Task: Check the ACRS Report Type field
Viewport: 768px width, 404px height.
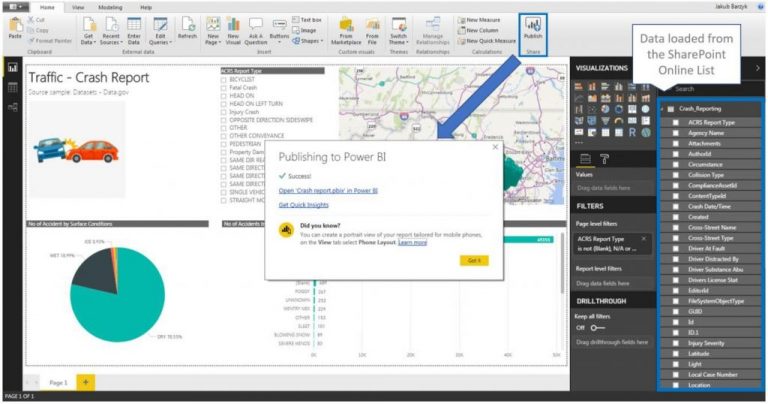Action: (676, 122)
